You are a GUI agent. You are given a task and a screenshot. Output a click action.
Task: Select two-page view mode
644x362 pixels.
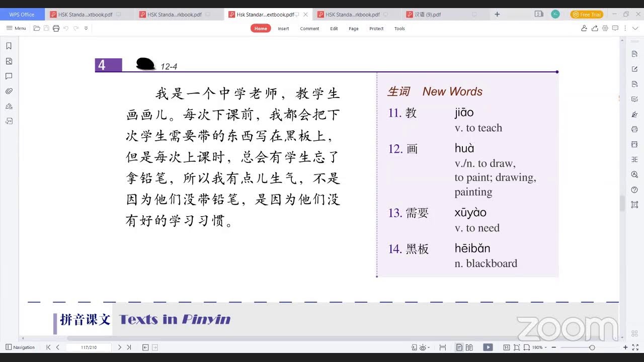click(469, 347)
